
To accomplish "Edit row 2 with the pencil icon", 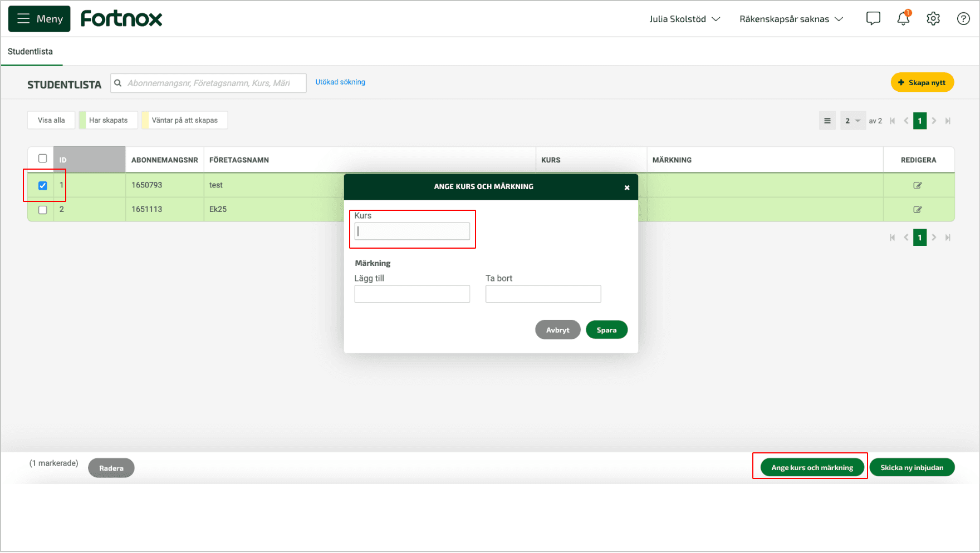I will click(x=918, y=210).
